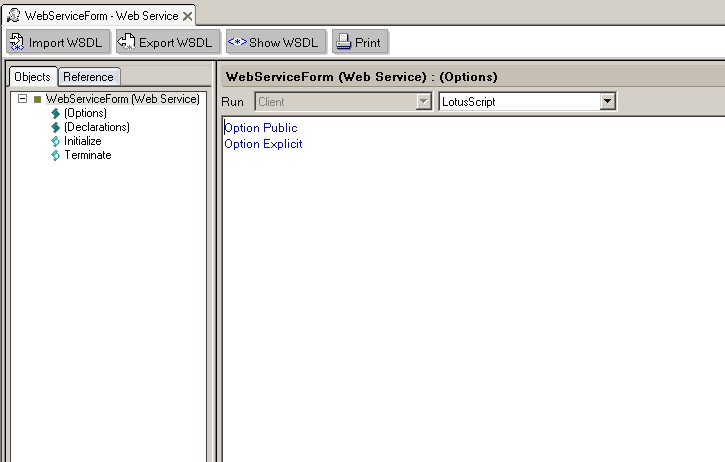Viewport: 725px width, 462px height.
Task: Click the Print printer icon
Action: coord(344,42)
